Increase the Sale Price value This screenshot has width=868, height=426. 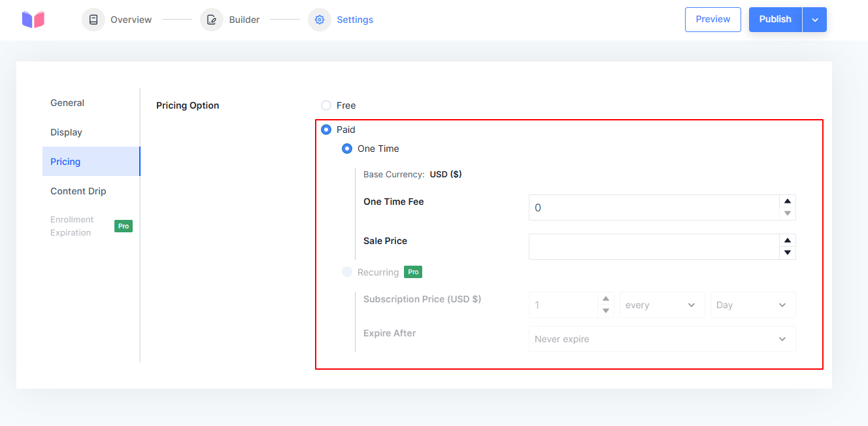coord(788,241)
